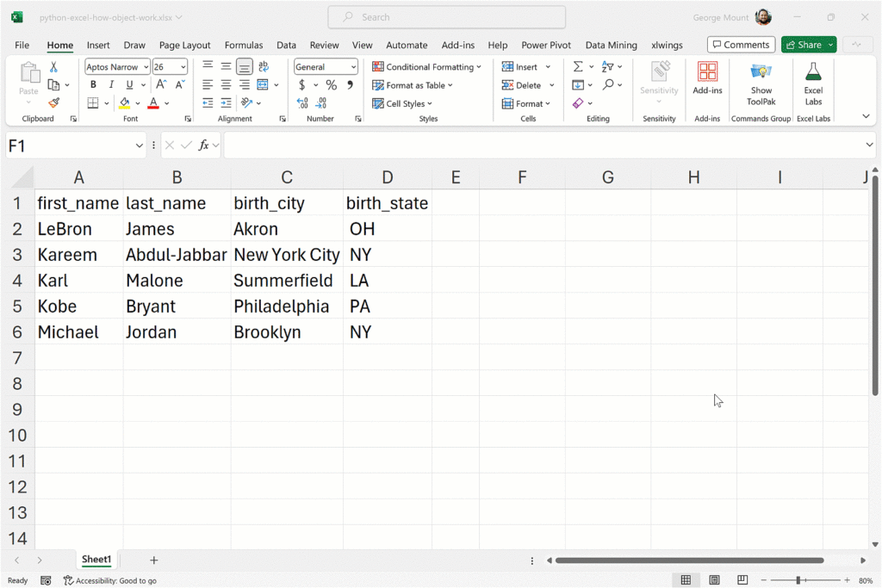
Task: Click the AutoSum sigma icon
Action: pyautogui.click(x=578, y=66)
